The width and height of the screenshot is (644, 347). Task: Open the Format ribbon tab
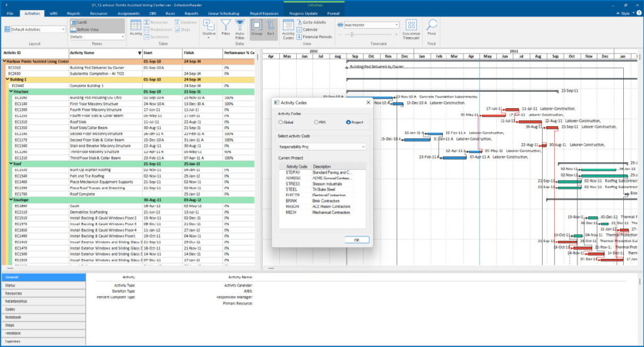333,14
